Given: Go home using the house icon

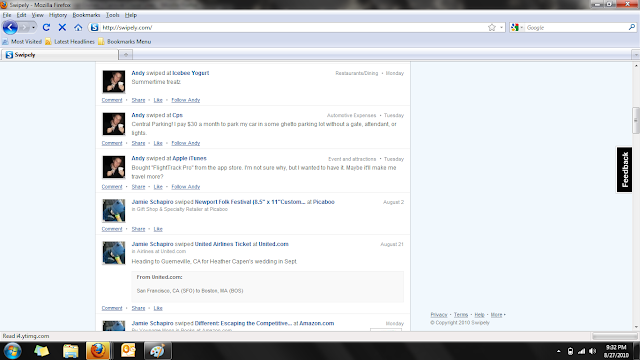Looking at the screenshot, I should coord(78,27).
